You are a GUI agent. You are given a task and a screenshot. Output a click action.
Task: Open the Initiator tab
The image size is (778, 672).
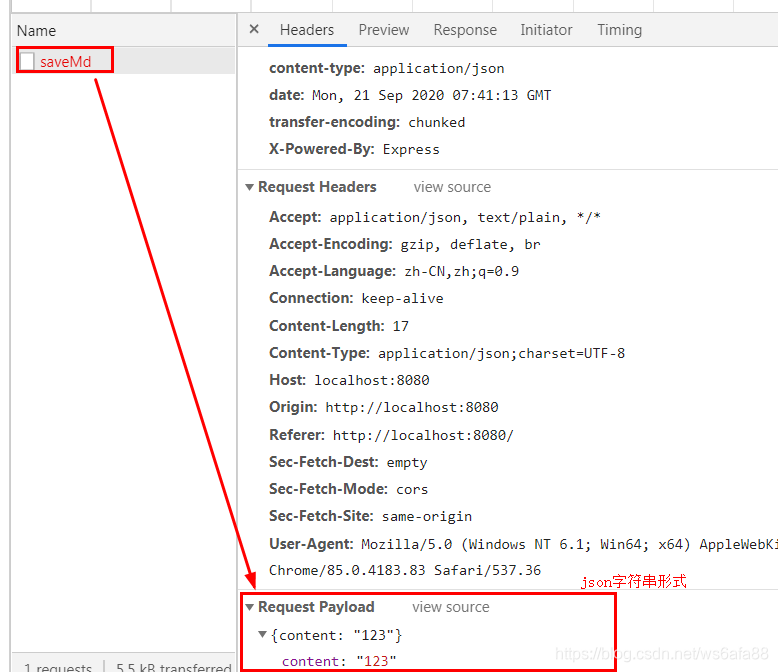point(546,30)
